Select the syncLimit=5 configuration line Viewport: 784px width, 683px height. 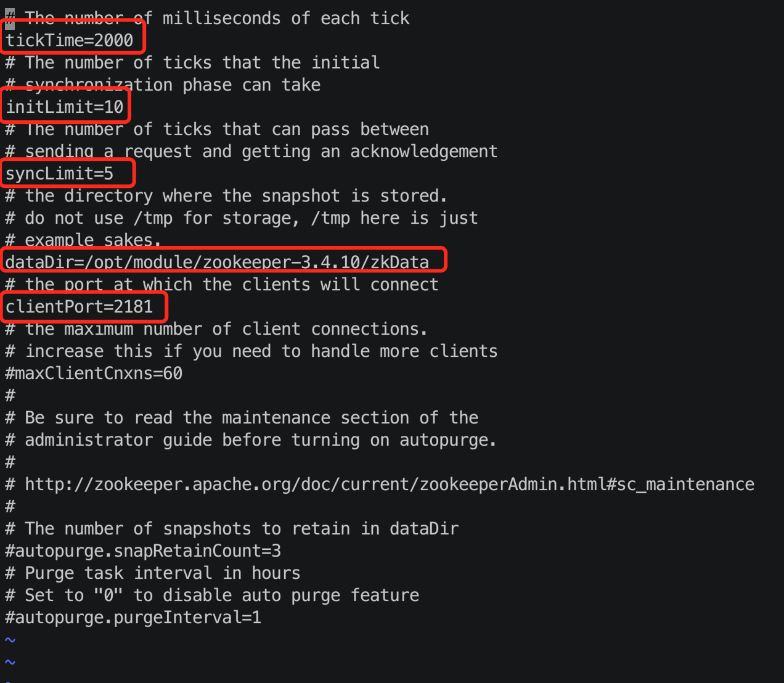coord(60,174)
